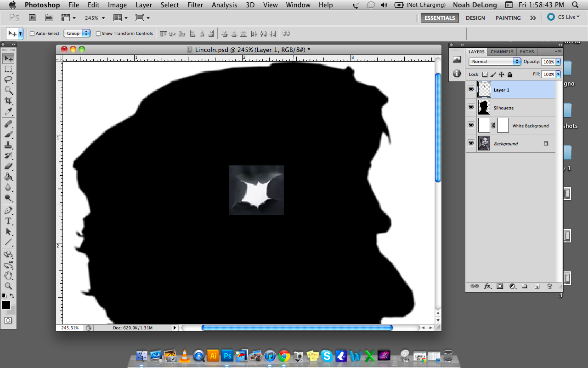
Task: Toggle Lock image pixels brush icon
Action: coord(493,74)
